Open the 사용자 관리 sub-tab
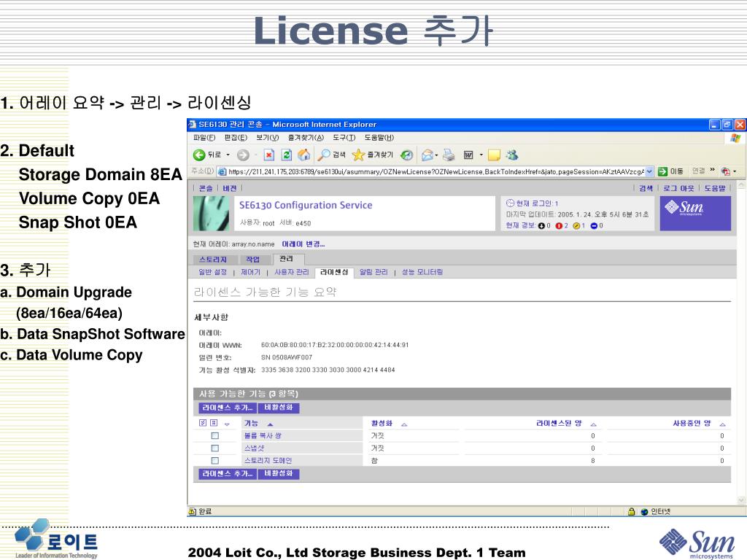Viewport: 747px width, 560px height. [x=292, y=272]
